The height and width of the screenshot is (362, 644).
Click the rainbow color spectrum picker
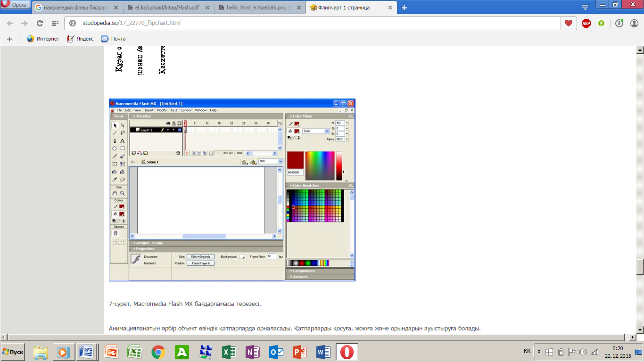[x=320, y=165]
